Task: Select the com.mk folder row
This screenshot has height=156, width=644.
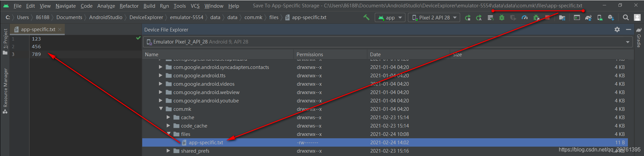Action: click(385, 109)
